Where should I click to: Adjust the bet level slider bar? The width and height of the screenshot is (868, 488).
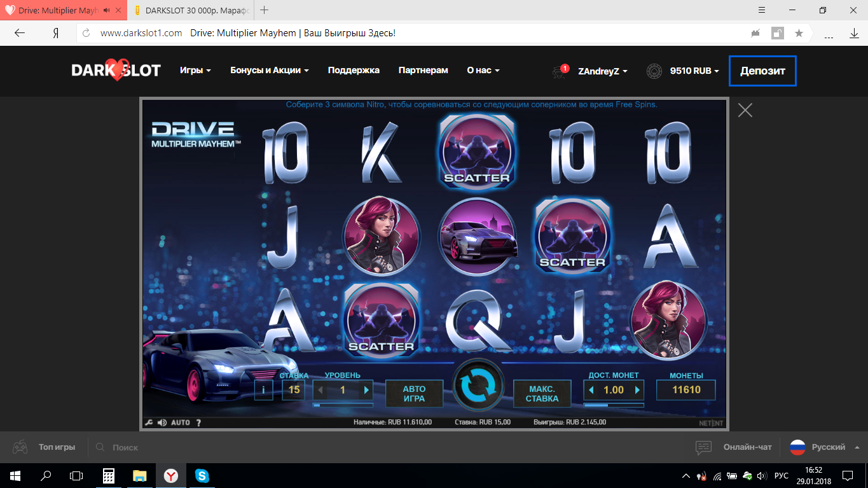pos(343,405)
